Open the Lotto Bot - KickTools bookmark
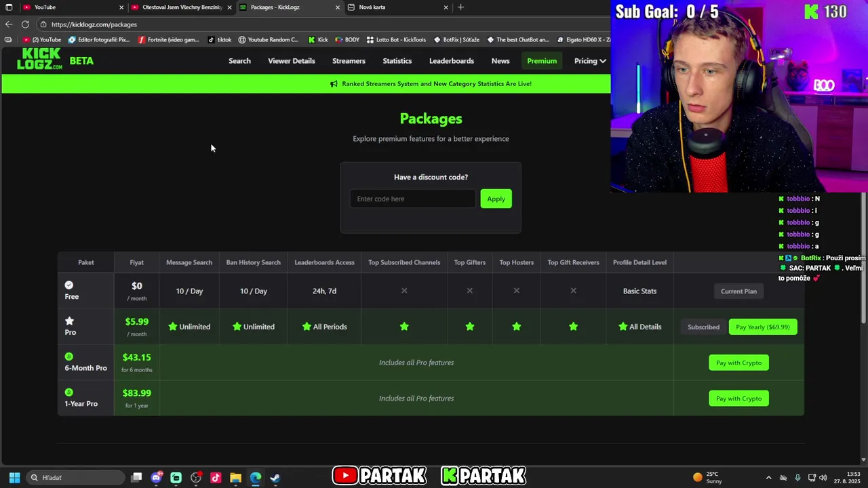The width and height of the screenshot is (868, 488). pos(396,40)
